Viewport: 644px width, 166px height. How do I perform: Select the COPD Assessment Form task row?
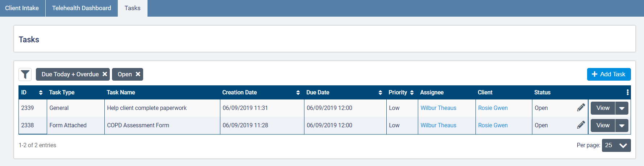point(138,125)
